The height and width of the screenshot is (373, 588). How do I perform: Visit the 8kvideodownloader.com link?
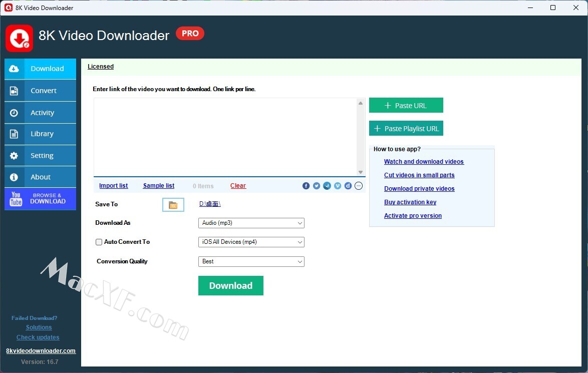(41, 351)
